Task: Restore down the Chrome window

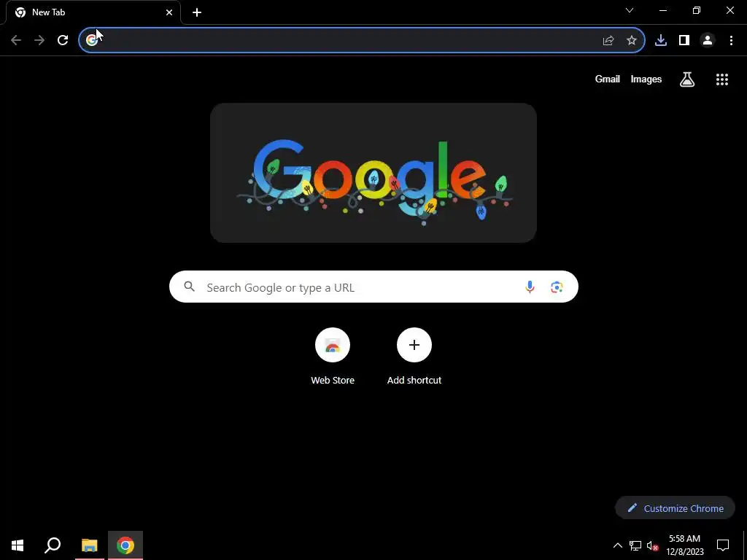Action: tap(697, 10)
